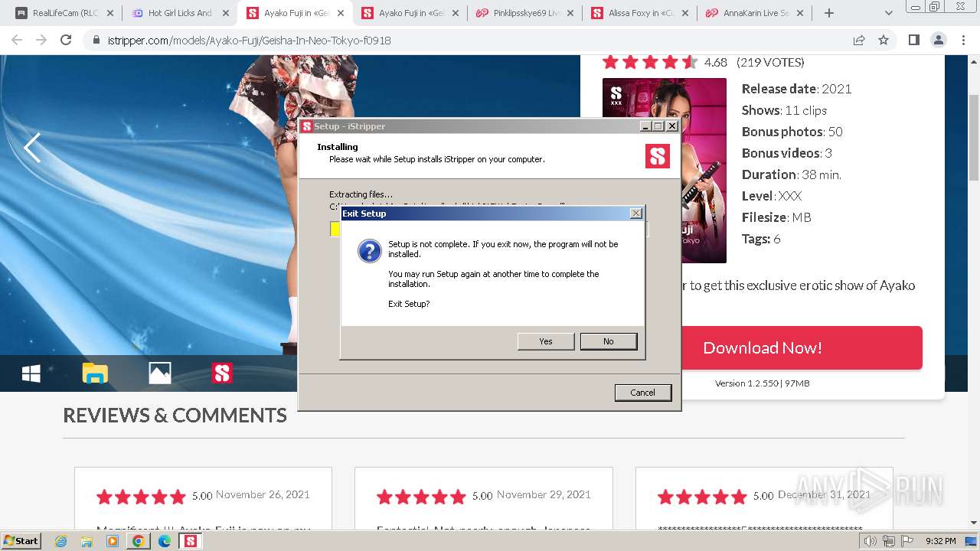Click the Download Now! button
This screenshot has width=980, height=551.
763,347
